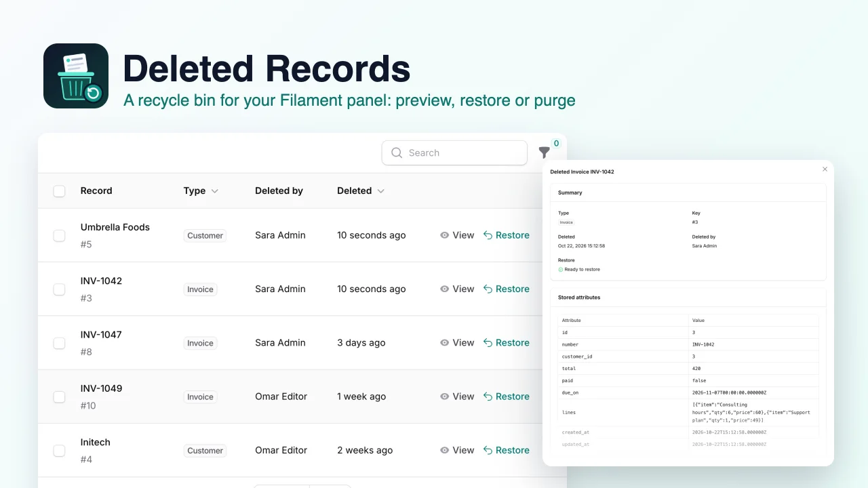The image size is (868, 488).
Task: Click the Customer badge for Initech
Action: click(x=205, y=451)
